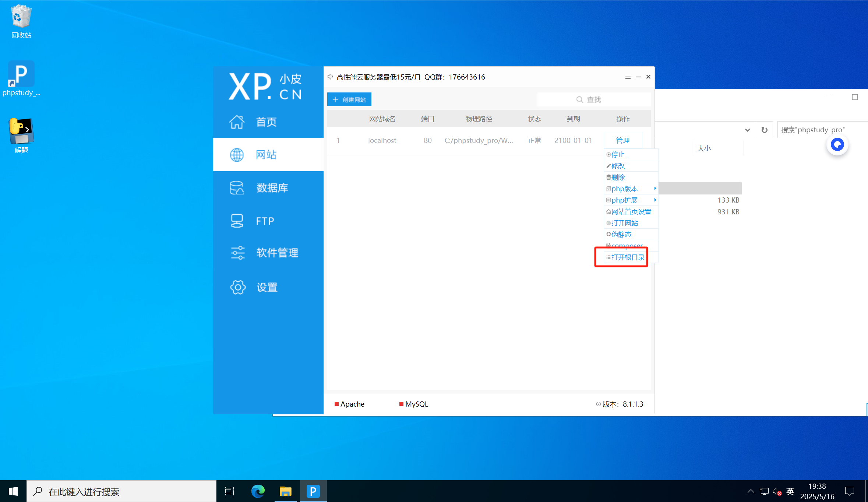Expand the php扩展 submenu
Viewport: 868px width, 502px height.
(624, 200)
